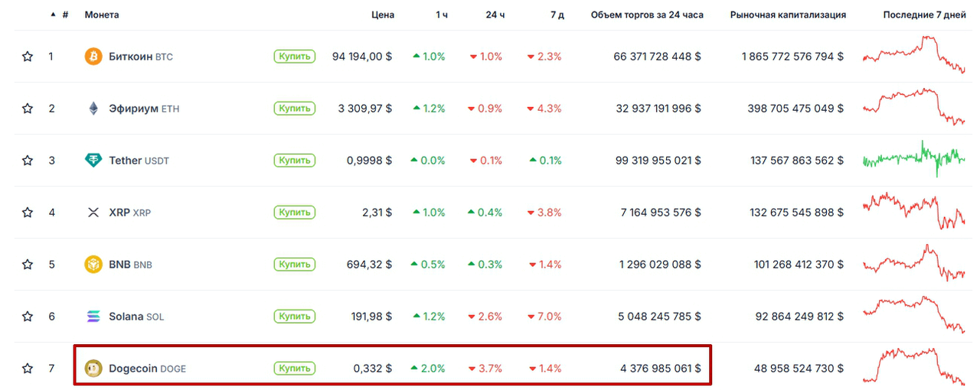Click Dogecoin 24 ч change 3.7%
980x390 pixels.
pos(485,369)
